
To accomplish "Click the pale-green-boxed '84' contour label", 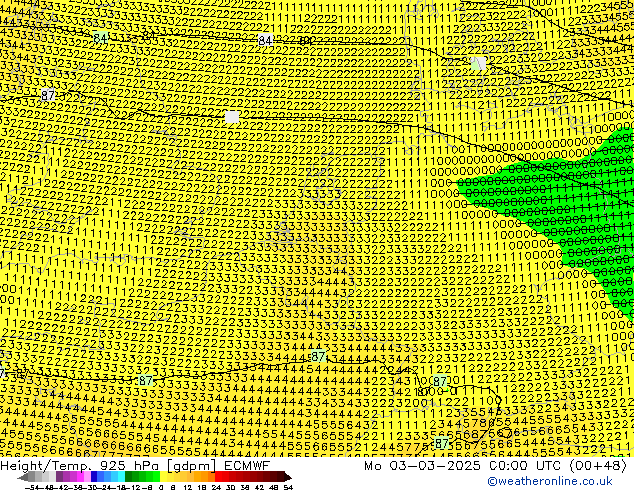I will [100, 38].
